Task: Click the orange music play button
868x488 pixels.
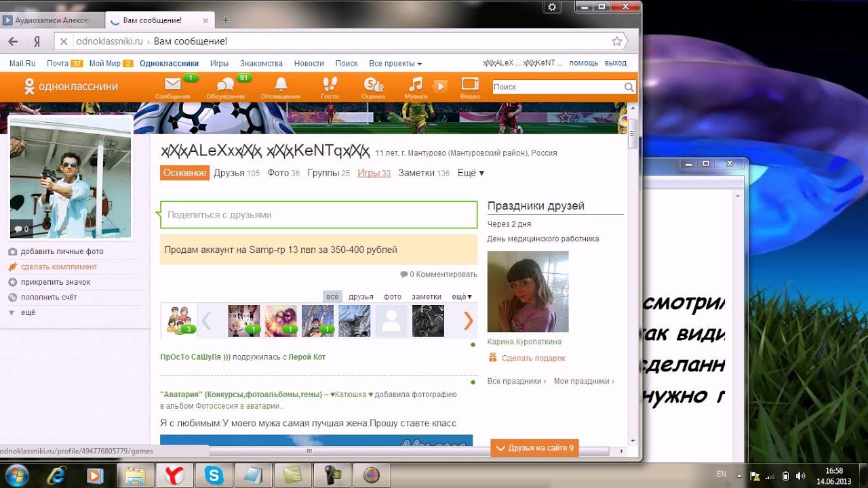Action: (440, 86)
